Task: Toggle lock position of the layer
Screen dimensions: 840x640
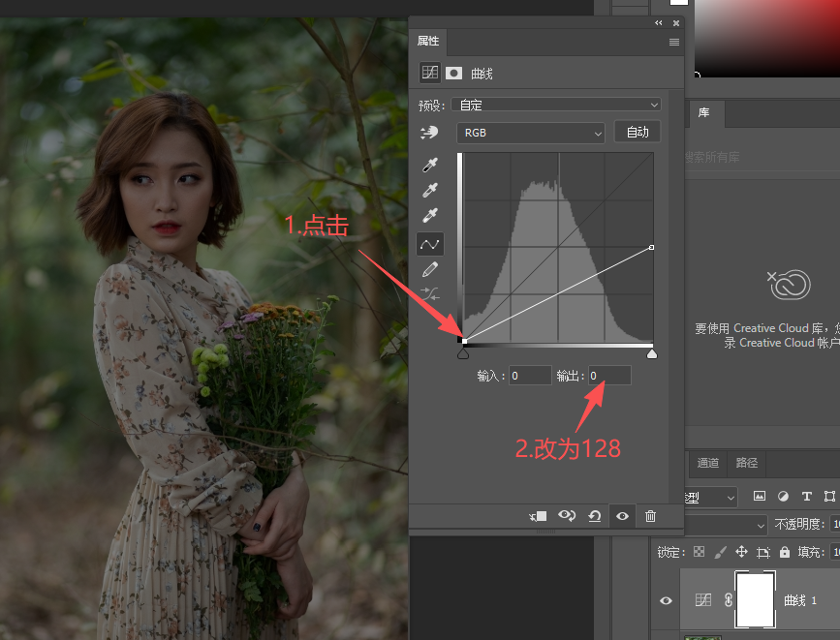Action: [x=741, y=552]
